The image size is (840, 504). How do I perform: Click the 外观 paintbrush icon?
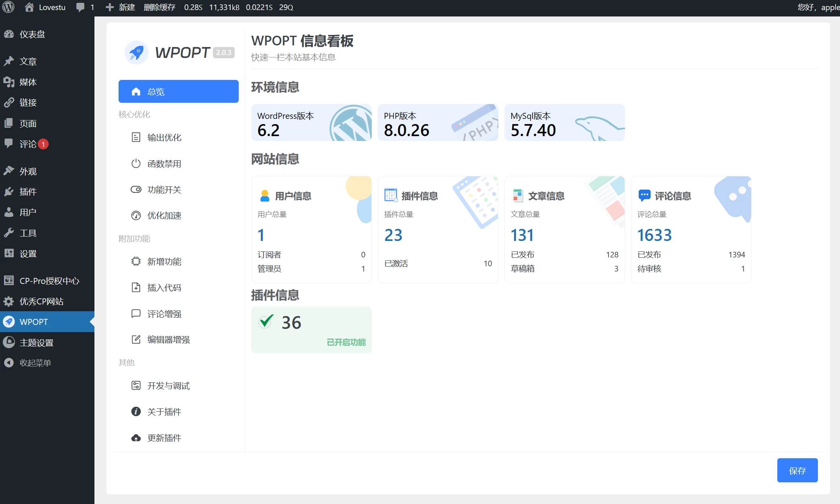coord(9,171)
